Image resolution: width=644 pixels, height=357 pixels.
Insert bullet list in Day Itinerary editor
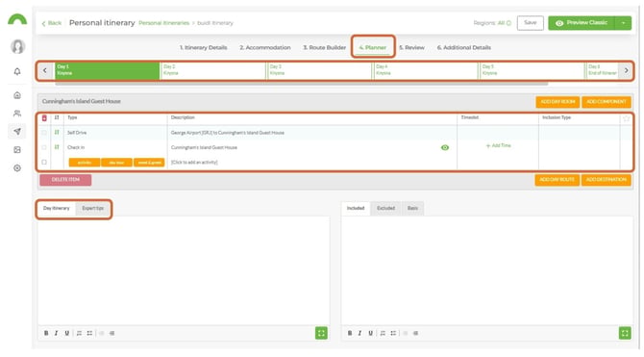(x=89, y=333)
